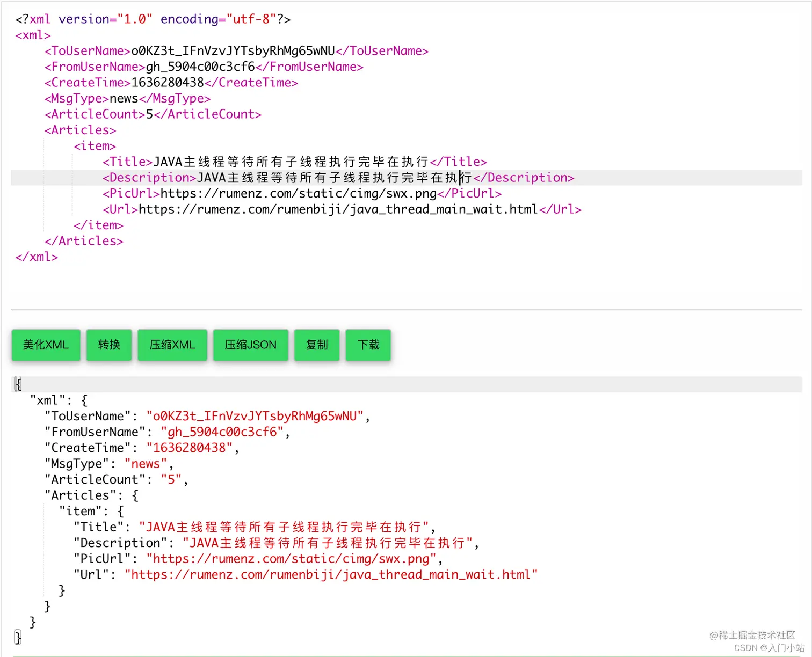812x657 pixels.
Task: Click the "ArticleCount" JSON line
Action: pos(117,479)
